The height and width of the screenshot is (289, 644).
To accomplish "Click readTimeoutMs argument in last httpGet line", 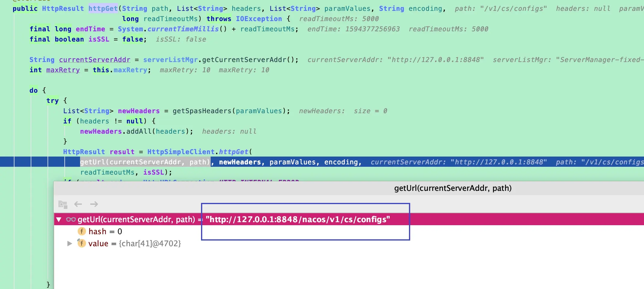I will pos(107,172).
